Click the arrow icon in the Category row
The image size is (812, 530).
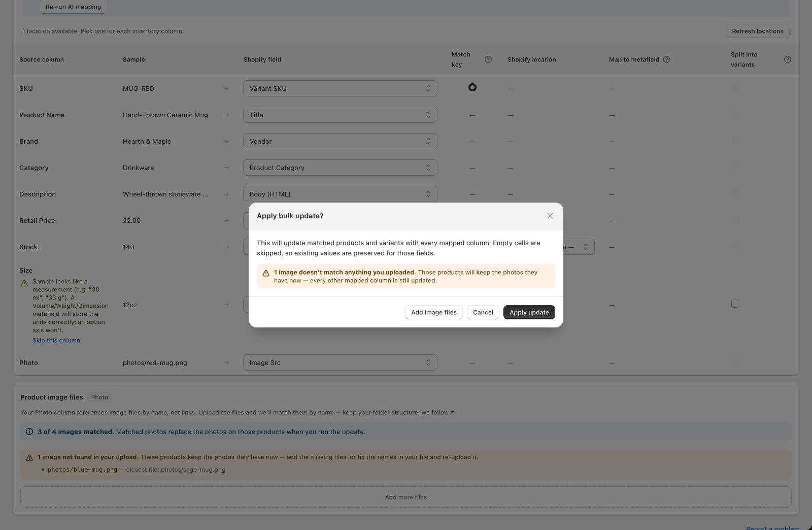(226, 168)
